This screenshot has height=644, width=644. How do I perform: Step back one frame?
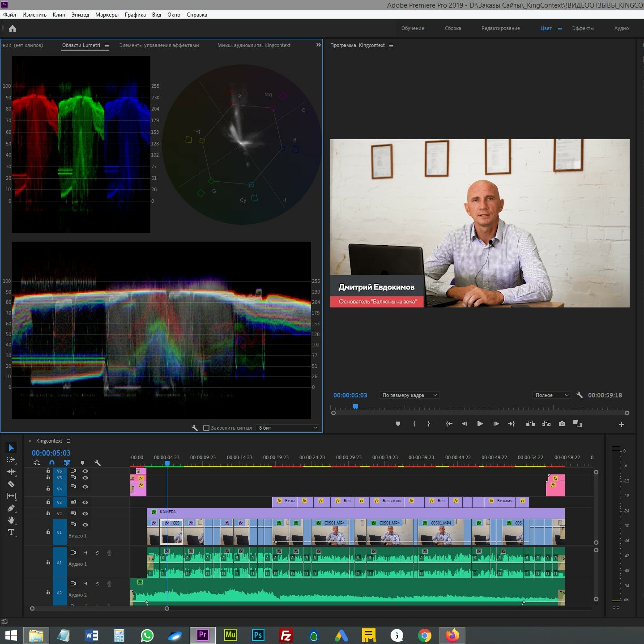[x=465, y=424]
